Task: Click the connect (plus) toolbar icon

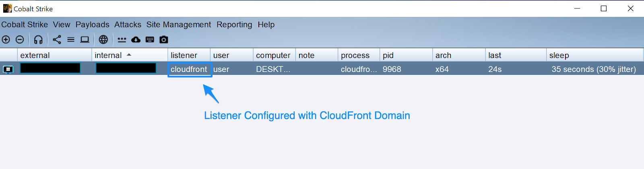Action: pos(6,39)
